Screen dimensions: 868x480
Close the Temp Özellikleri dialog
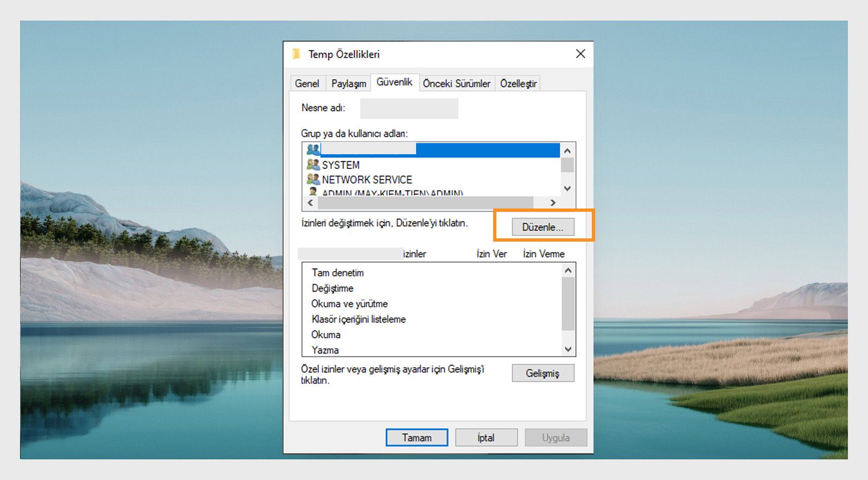[x=580, y=54]
